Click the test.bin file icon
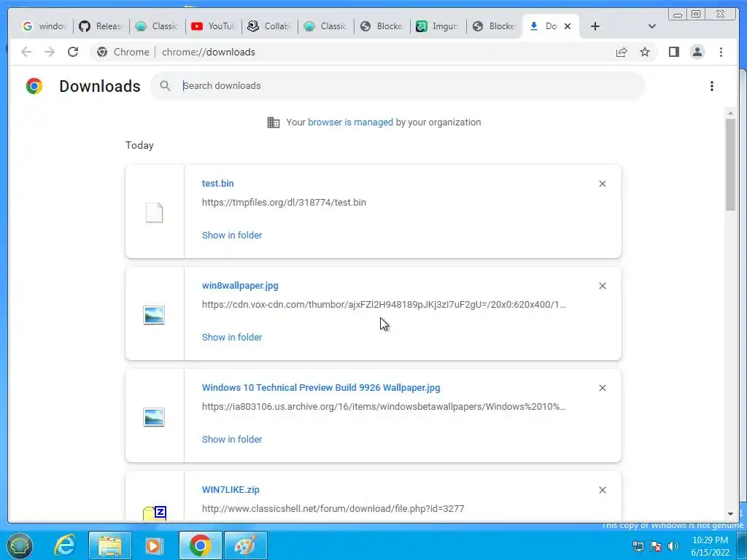747x560 pixels. (154, 212)
